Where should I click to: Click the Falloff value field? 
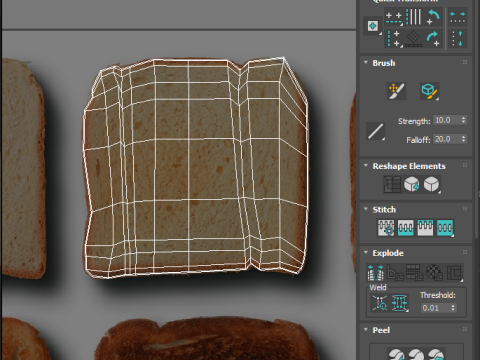(447, 139)
